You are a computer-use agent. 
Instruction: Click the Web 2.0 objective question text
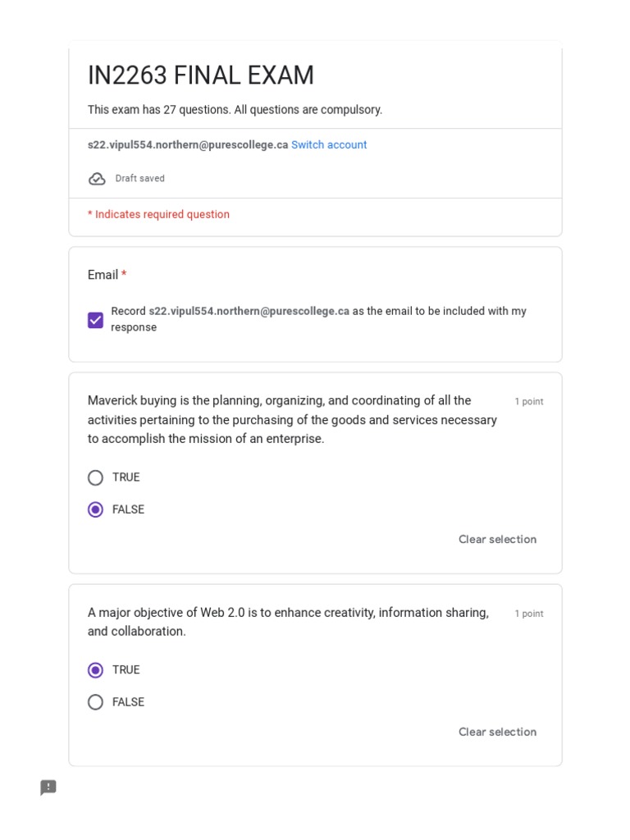[288, 622]
